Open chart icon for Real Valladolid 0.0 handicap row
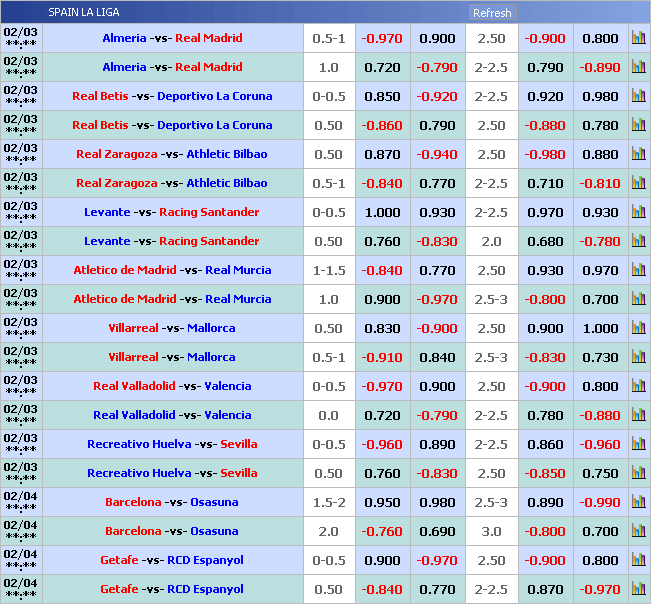The height and width of the screenshot is (604, 651). [x=638, y=415]
